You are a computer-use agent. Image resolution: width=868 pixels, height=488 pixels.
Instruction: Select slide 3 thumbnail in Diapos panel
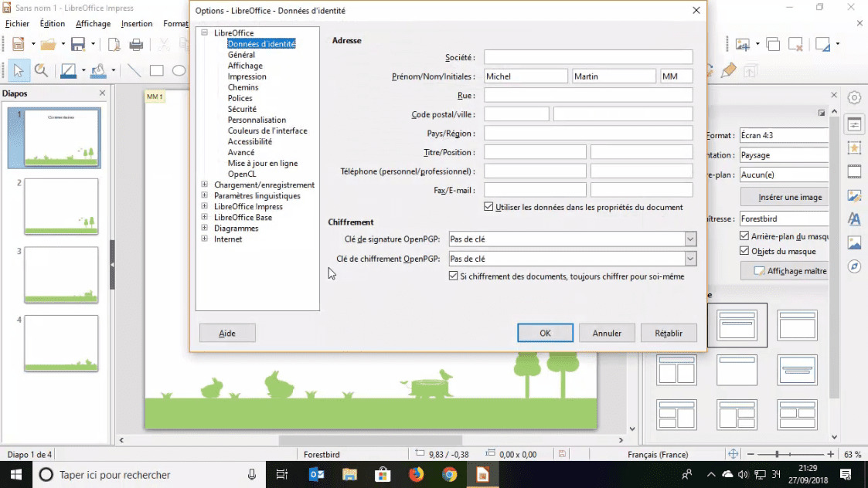pyautogui.click(x=61, y=275)
